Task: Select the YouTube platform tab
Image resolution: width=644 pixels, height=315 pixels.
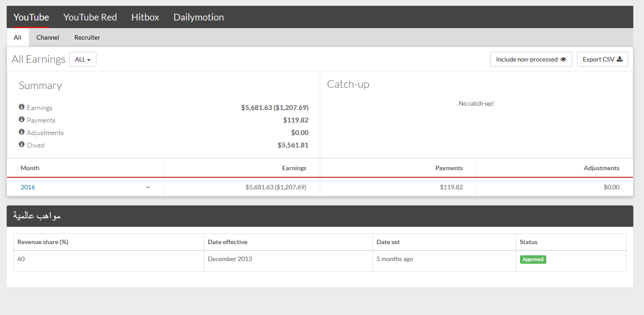Action: (x=31, y=17)
